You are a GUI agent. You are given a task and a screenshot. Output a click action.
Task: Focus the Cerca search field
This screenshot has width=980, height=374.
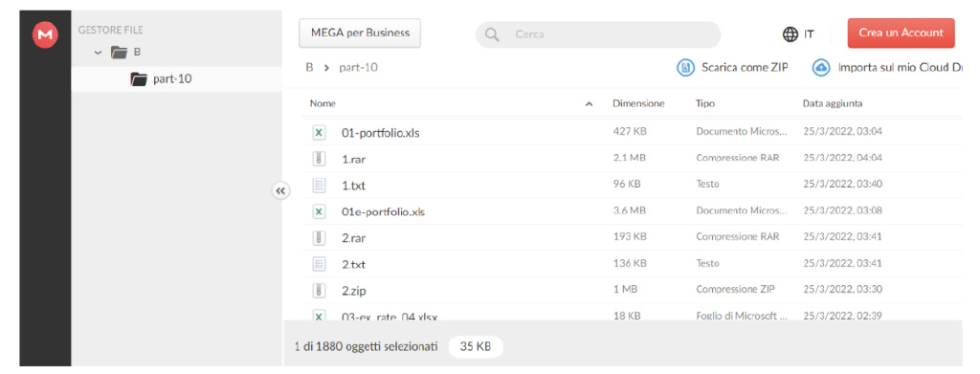coord(598,34)
